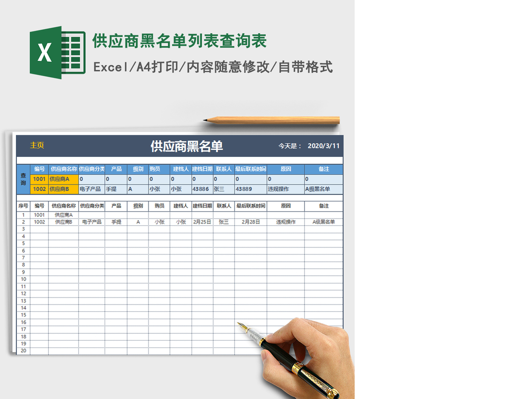Viewport: 532px width, 399px height.
Task: Click 联系人 header in white list table
Action: click(x=224, y=206)
